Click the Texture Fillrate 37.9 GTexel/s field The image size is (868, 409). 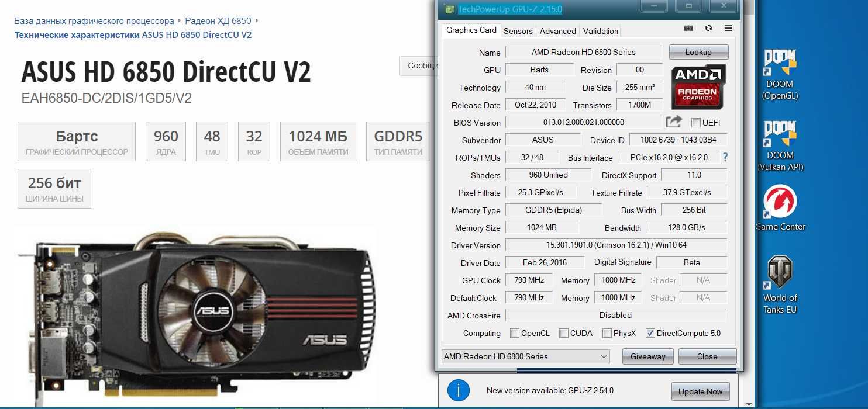(687, 192)
